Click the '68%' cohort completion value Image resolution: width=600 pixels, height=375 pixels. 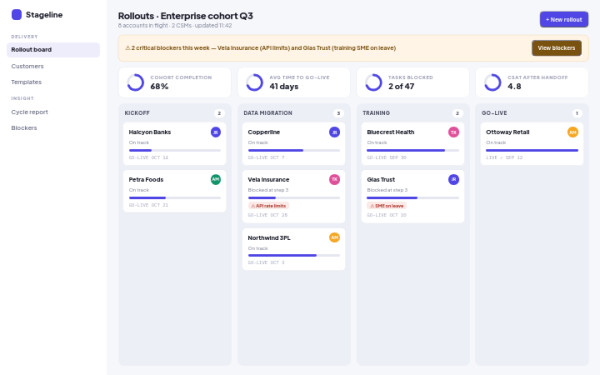click(x=159, y=86)
